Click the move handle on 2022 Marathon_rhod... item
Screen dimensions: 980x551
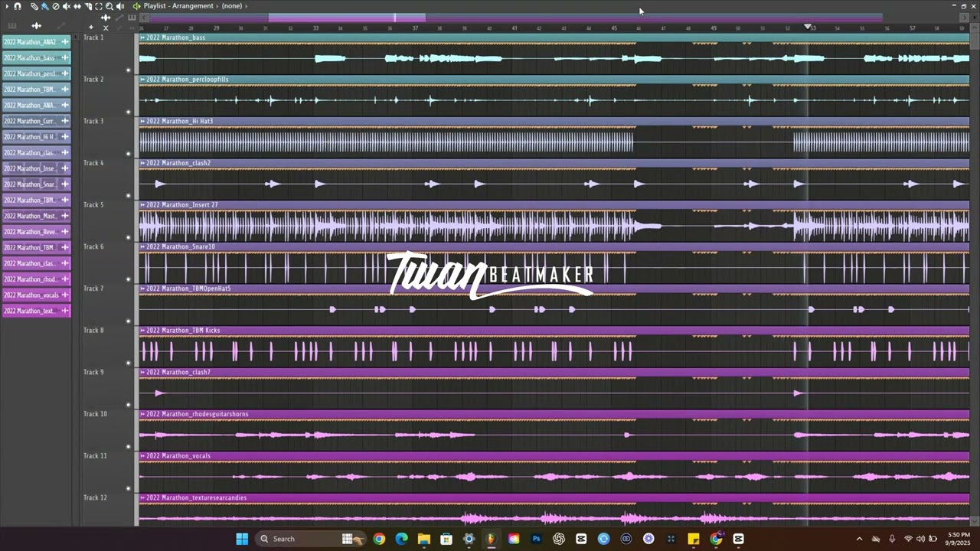(x=65, y=279)
